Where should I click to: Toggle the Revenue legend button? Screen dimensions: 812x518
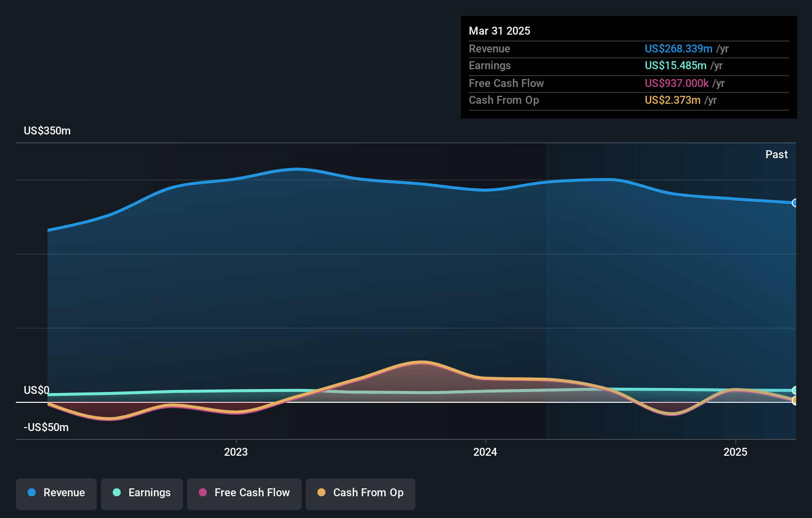[56, 494]
